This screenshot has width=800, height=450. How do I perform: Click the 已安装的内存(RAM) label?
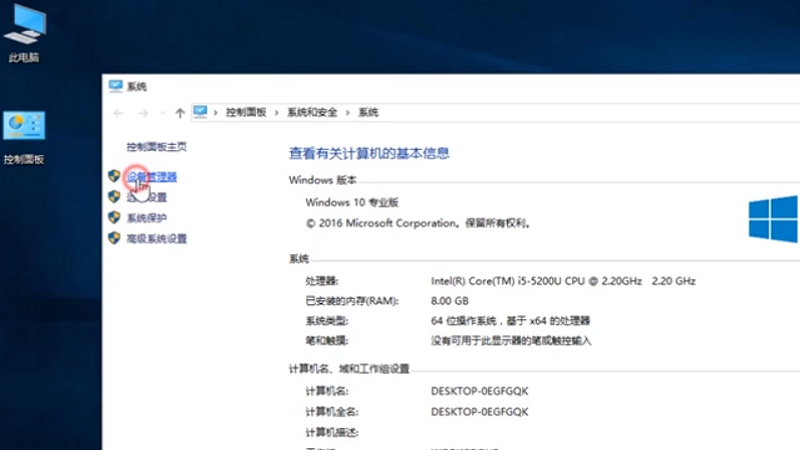tap(352, 301)
